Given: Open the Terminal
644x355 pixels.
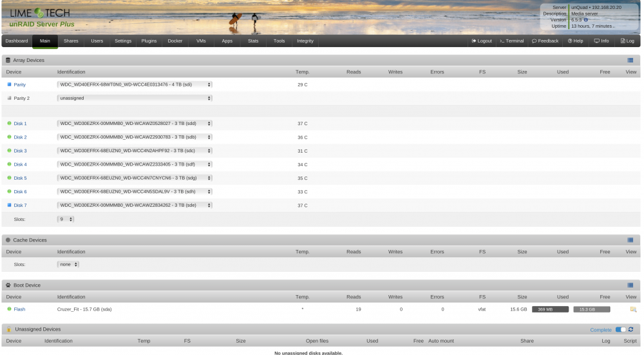Looking at the screenshot, I should (512, 41).
